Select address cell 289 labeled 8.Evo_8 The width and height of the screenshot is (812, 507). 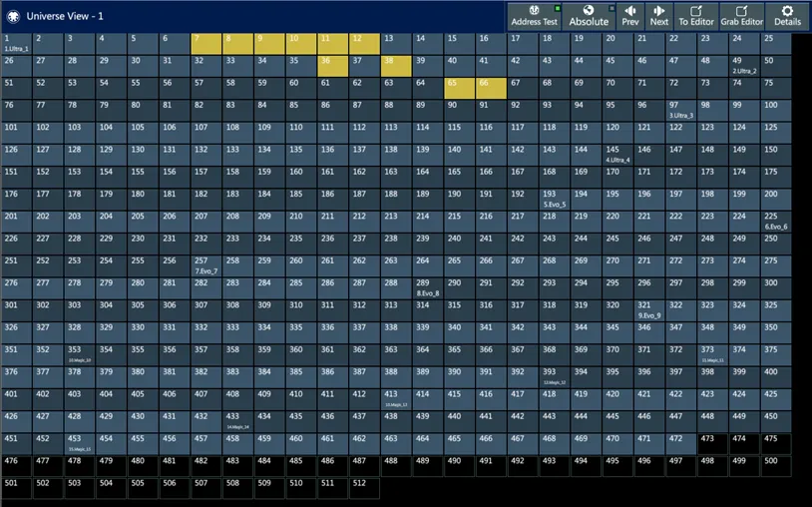tap(428, 289)
